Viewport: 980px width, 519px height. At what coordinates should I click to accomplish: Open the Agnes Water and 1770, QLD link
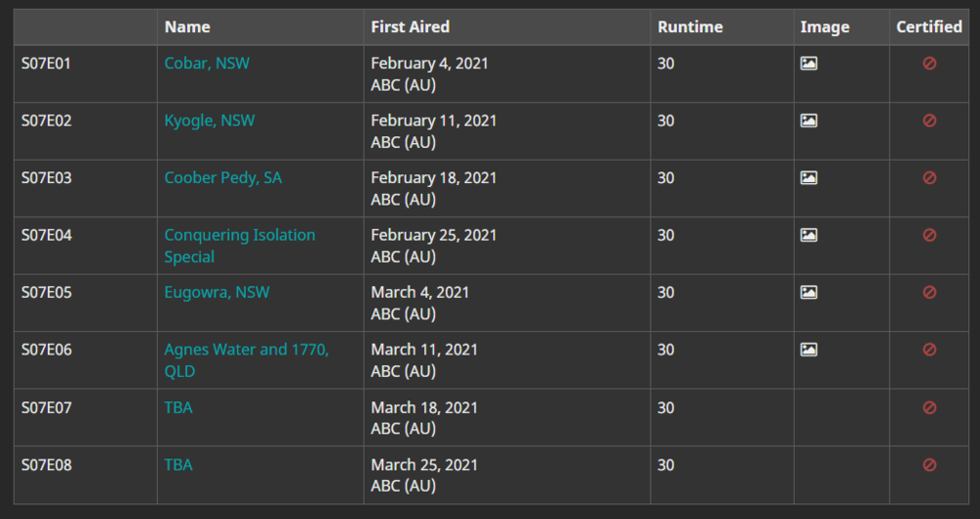point(246,360)
